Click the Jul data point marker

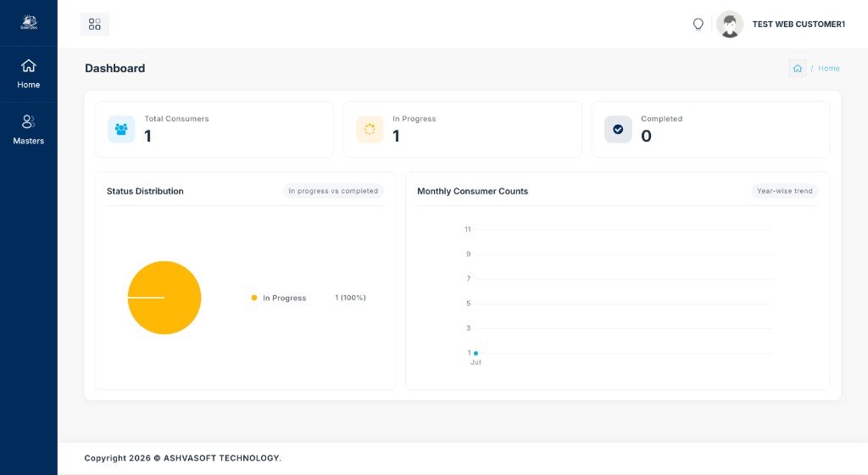[476, 353]
